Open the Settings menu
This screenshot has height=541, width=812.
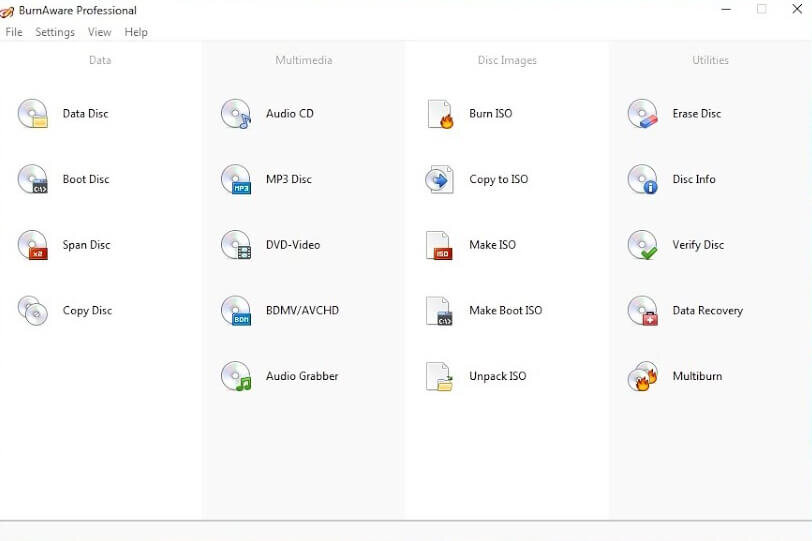pos(55,32)
